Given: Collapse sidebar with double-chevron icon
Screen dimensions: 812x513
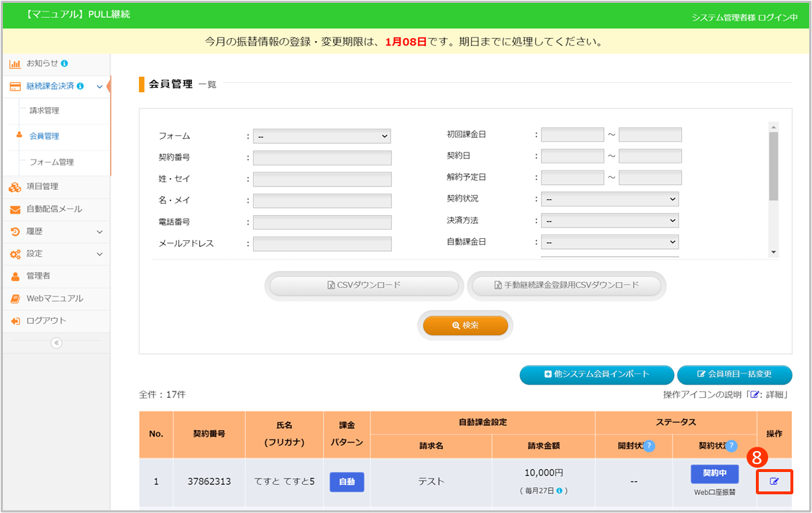Looking at the screenshot, I should tap(56, 343).
